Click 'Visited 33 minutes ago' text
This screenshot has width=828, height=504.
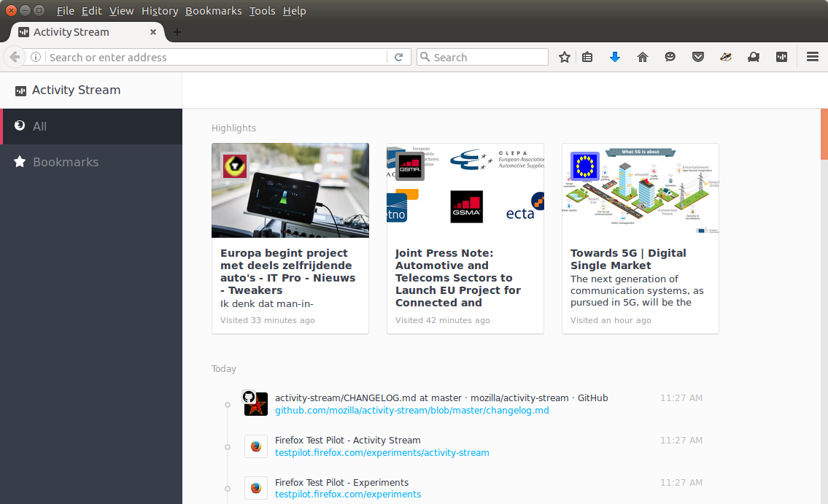point(267,320)
